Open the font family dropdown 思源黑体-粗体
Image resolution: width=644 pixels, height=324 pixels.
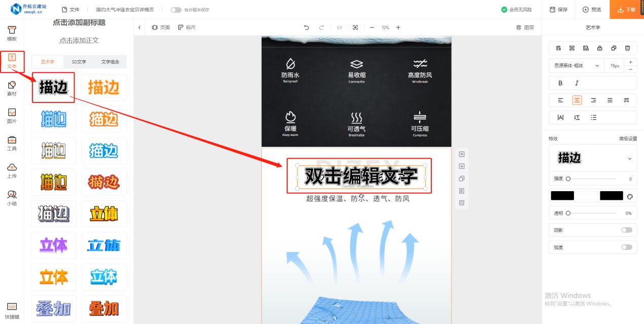[576, 65]
